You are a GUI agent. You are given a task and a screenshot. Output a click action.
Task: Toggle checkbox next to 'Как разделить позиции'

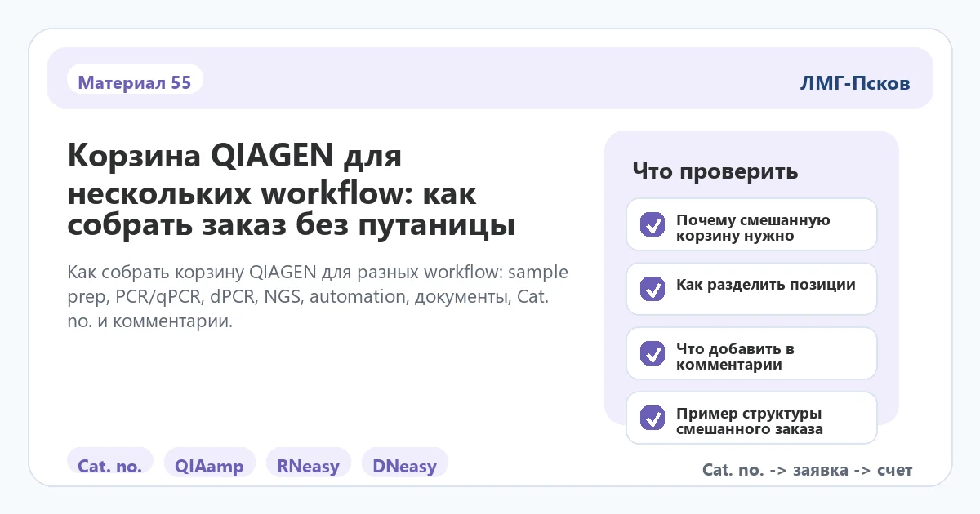click(x=653, y=289)
